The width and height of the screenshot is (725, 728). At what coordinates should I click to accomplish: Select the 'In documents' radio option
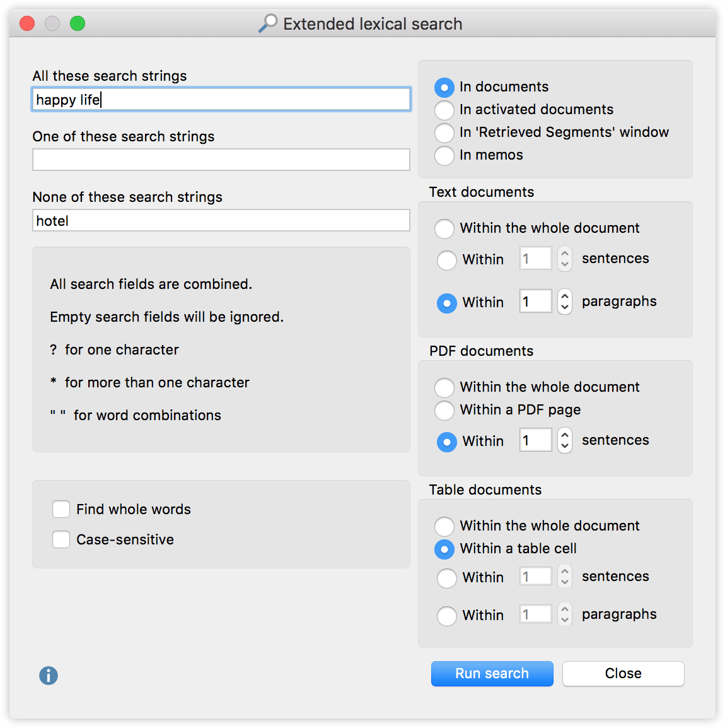[444, 87]
